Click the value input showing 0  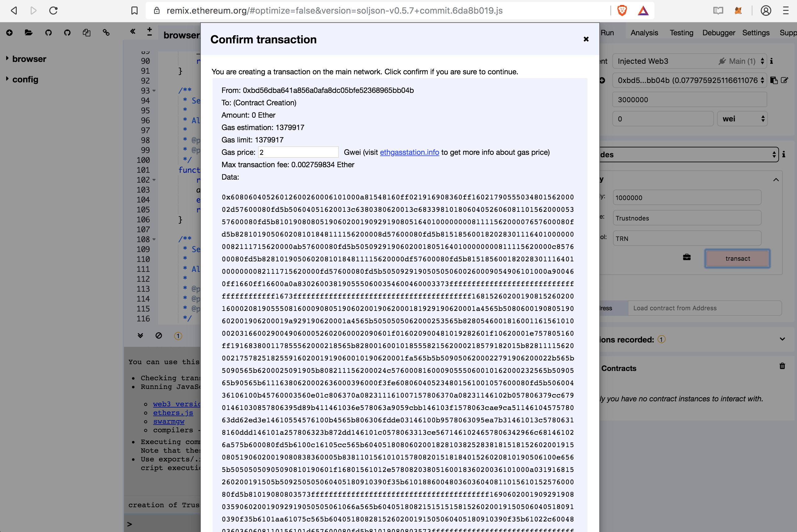(663, 119)
